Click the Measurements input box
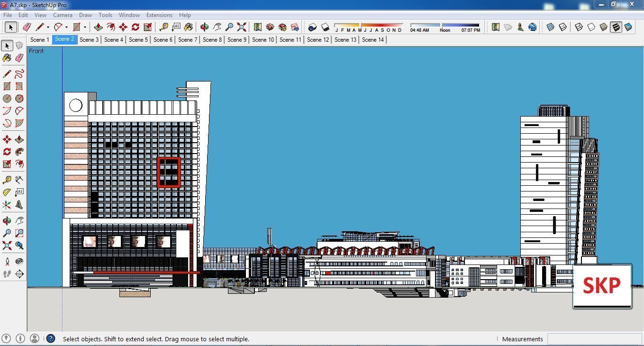Viewport: 644px width, 346px height. (x=594, y=339)
